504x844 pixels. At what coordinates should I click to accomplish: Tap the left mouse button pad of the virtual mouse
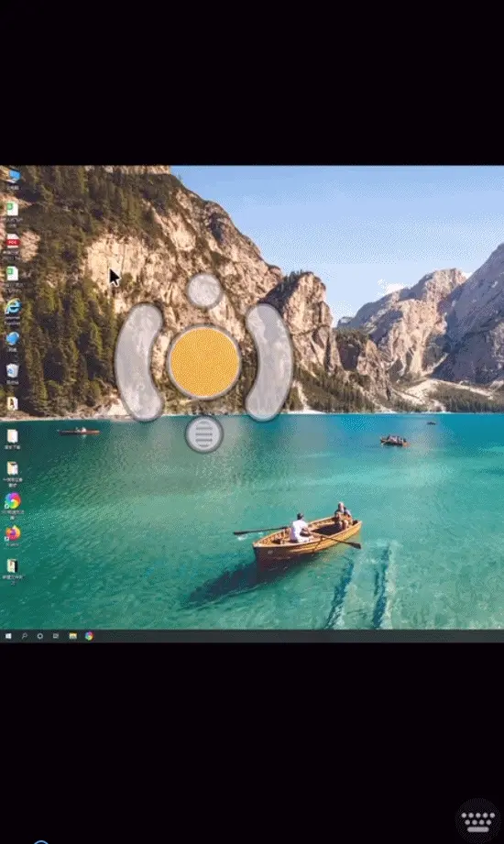(139, 362)
